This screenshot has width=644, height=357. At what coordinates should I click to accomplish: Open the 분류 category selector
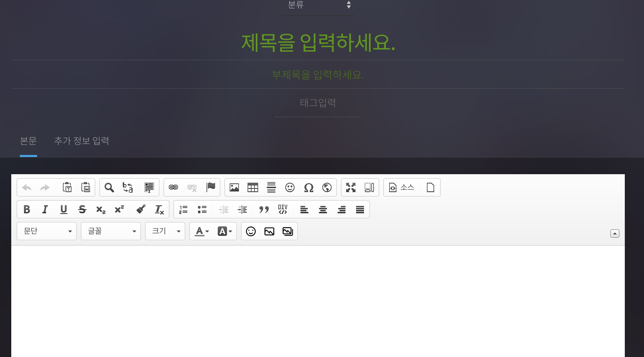pyautogui.click(x=318, y=6)
